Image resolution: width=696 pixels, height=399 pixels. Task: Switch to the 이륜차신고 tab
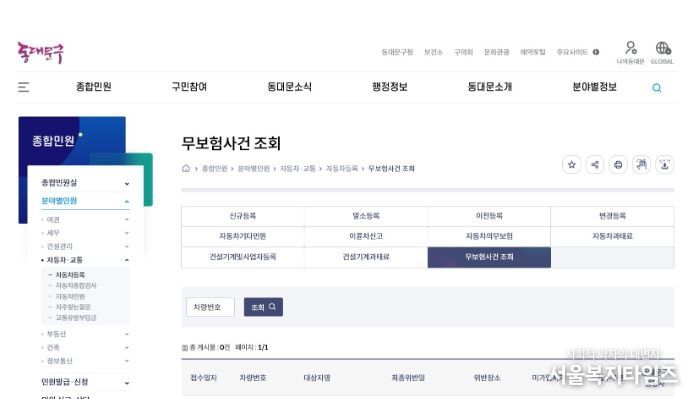point(366,237)
